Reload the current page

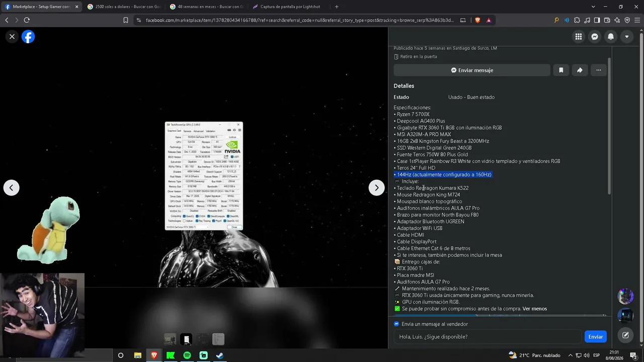(27, 20)
